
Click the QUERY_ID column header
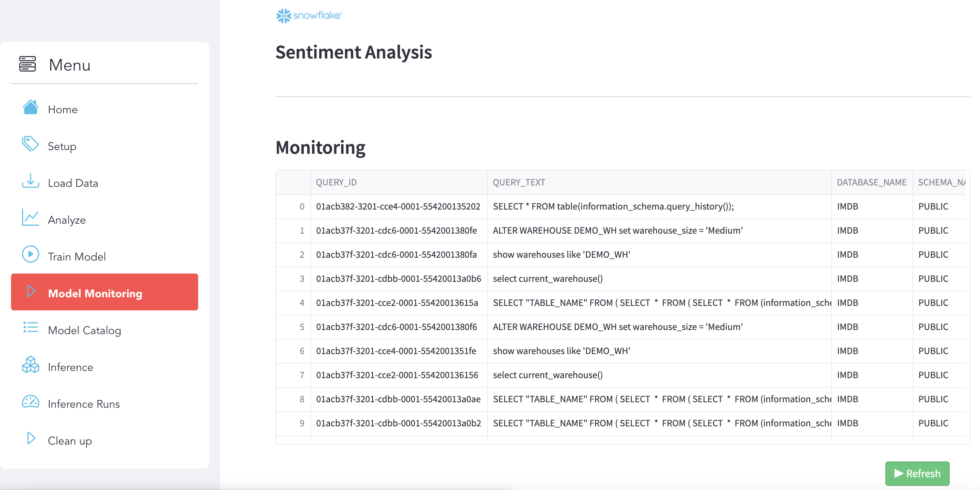(336, 183)
